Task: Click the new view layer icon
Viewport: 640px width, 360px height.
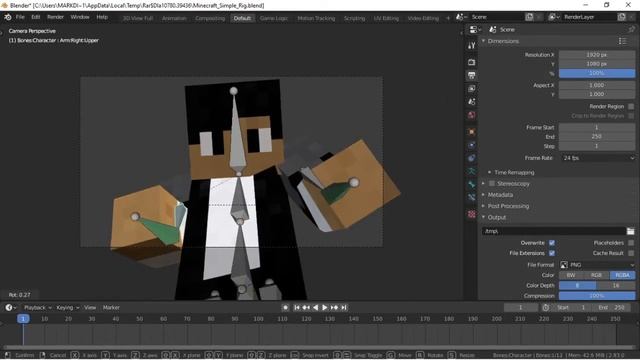Action: click(x=621, y=17)
